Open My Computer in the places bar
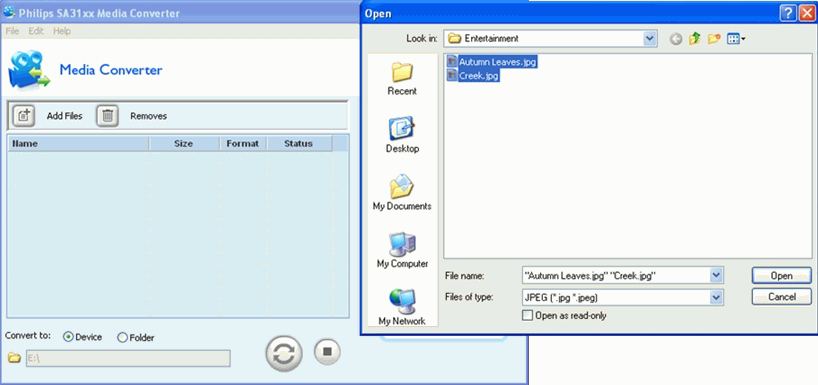This screenshot has height=385, width=818. click(402, 250)
